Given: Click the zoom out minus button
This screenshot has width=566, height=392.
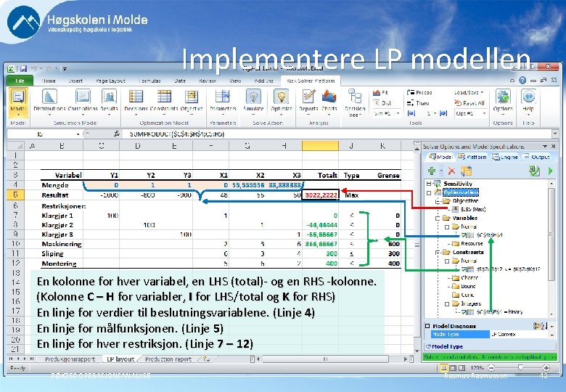Looking at the screenshot, I should coord(491,368).
